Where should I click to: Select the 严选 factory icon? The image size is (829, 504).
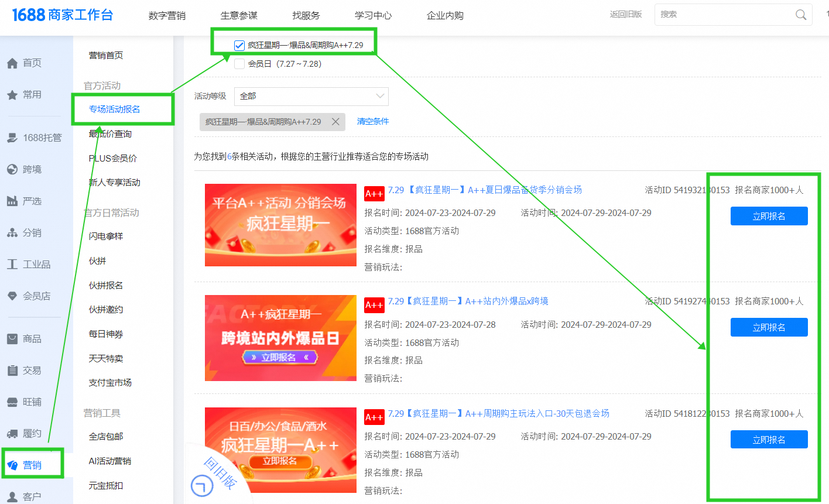coord(12,201)
